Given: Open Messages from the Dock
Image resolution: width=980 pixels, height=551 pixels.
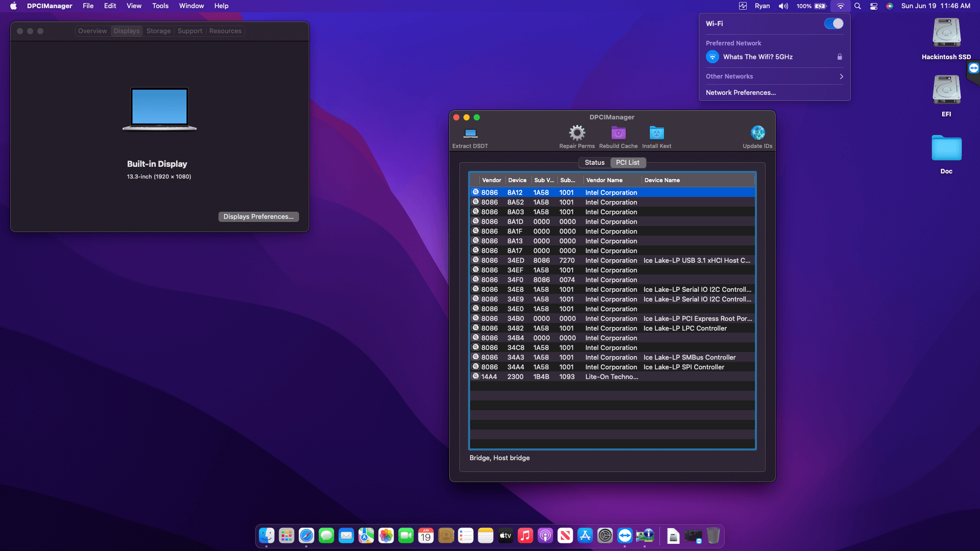Looking at the screenshot, I should (326, 536).
